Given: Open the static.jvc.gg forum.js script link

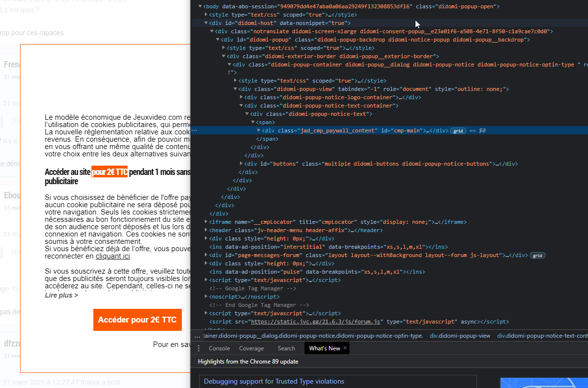Looking at the screenshot, I should tap(316, 322).
